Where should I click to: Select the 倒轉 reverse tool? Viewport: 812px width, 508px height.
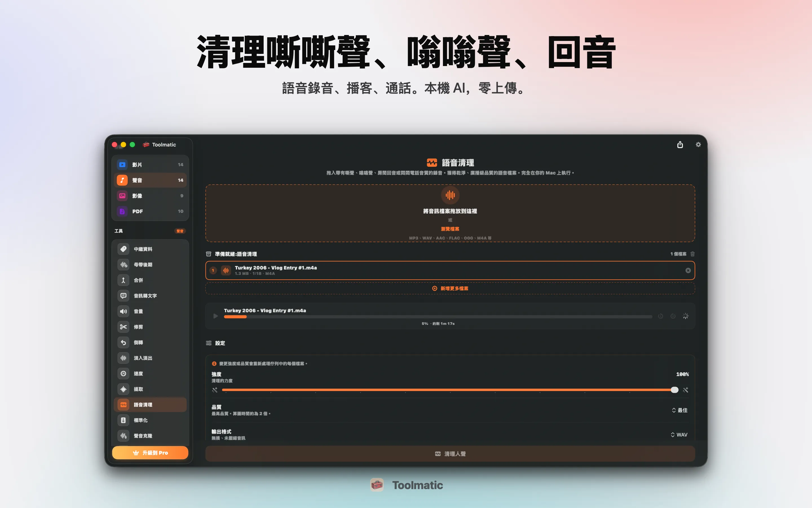[150, 342]
